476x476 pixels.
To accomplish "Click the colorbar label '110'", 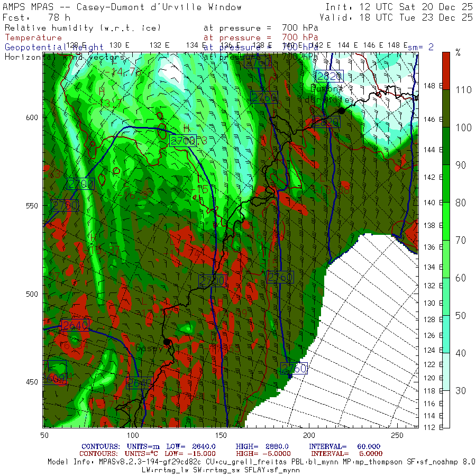I will pos(463,90).
